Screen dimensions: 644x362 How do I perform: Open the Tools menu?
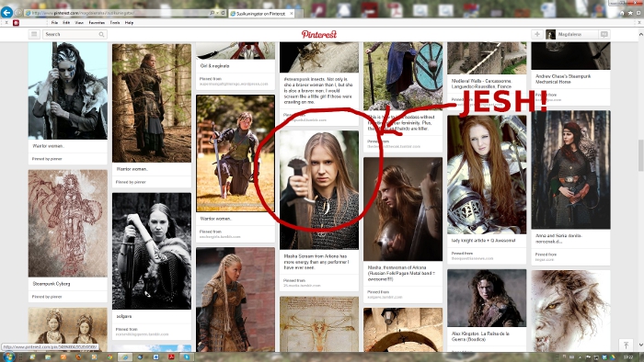[115, 23]
